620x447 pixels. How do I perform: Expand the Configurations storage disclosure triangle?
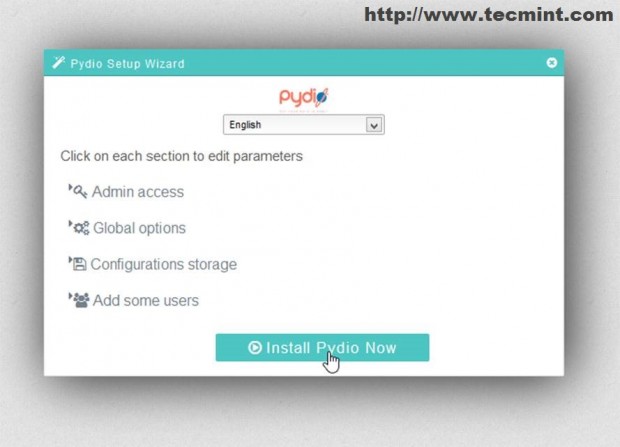click(x=70, y=259)
